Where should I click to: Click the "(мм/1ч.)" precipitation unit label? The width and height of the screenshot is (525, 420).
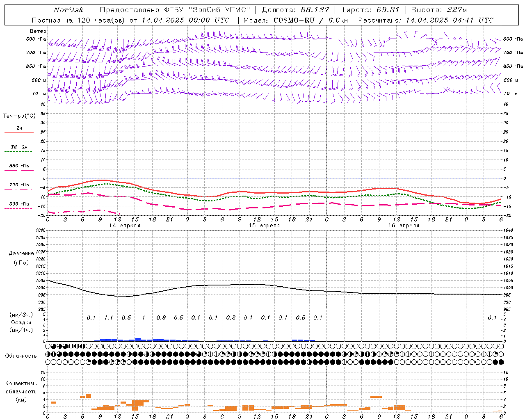click(x=21, y=330)
